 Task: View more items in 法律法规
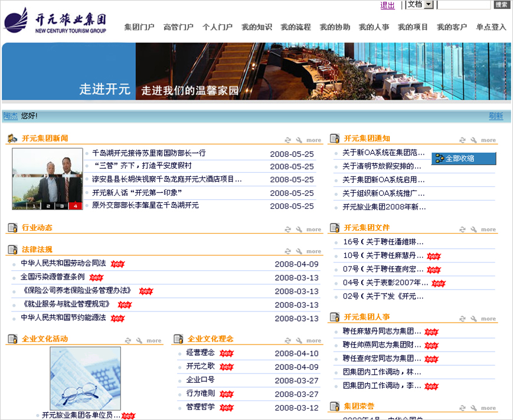coord(313,251)
